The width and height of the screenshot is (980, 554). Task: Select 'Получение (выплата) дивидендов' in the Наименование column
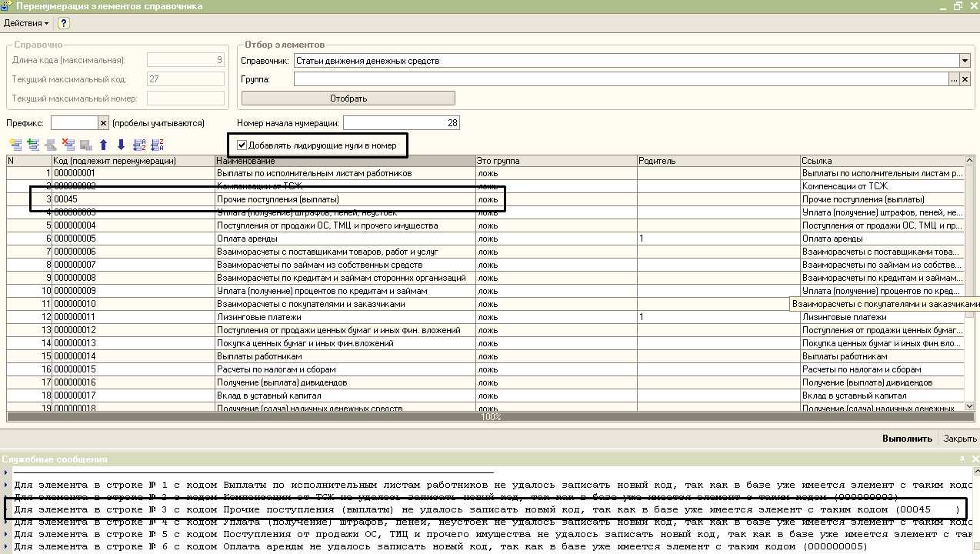(x=345, y=382)
